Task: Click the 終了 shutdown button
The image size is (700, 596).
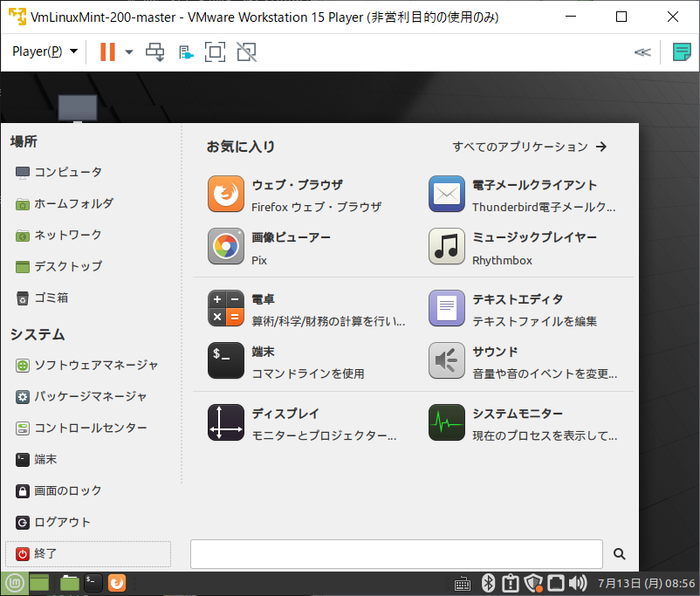Action: (x=88, y=554)
